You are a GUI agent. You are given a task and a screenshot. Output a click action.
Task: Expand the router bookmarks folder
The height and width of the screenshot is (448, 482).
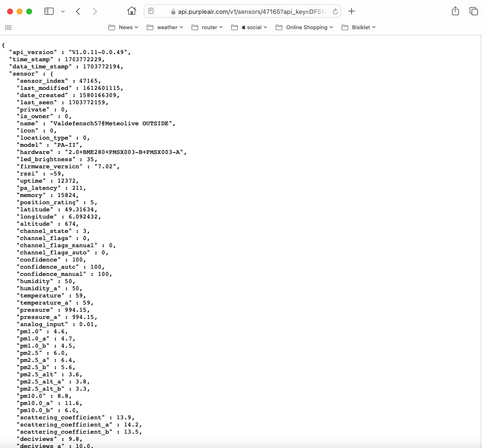pyautogui.click(x=207, y=27)
